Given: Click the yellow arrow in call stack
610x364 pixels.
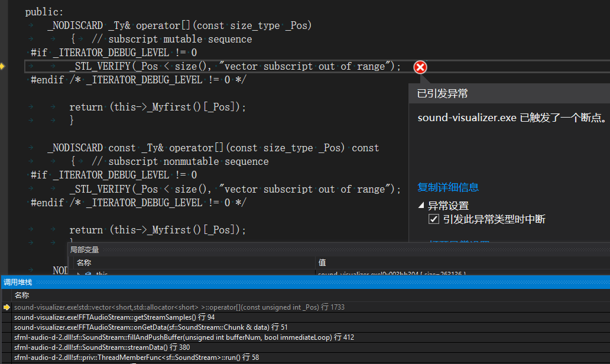Looking at the screenshot, I should coord(7,307).
